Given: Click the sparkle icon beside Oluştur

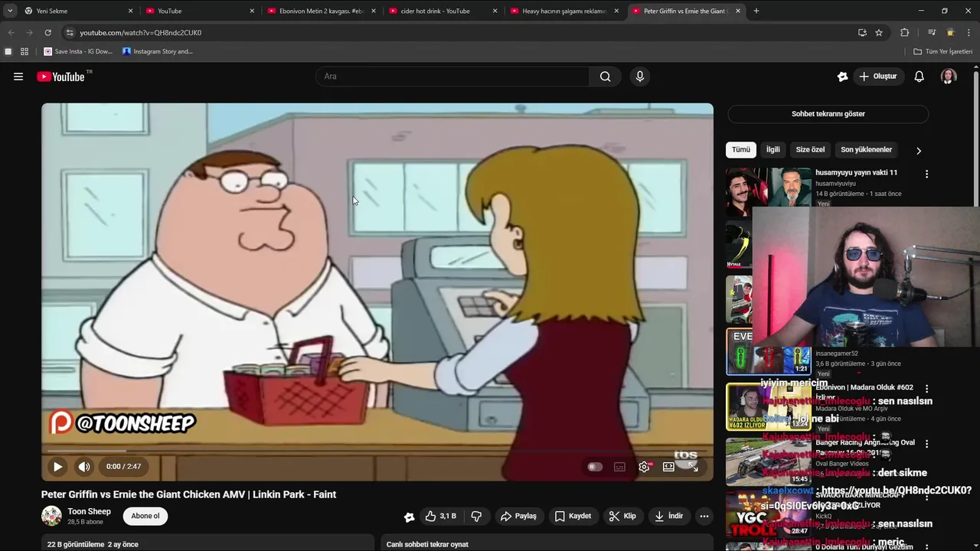Looking at the screenshot, I should click(x=842, y=77).
